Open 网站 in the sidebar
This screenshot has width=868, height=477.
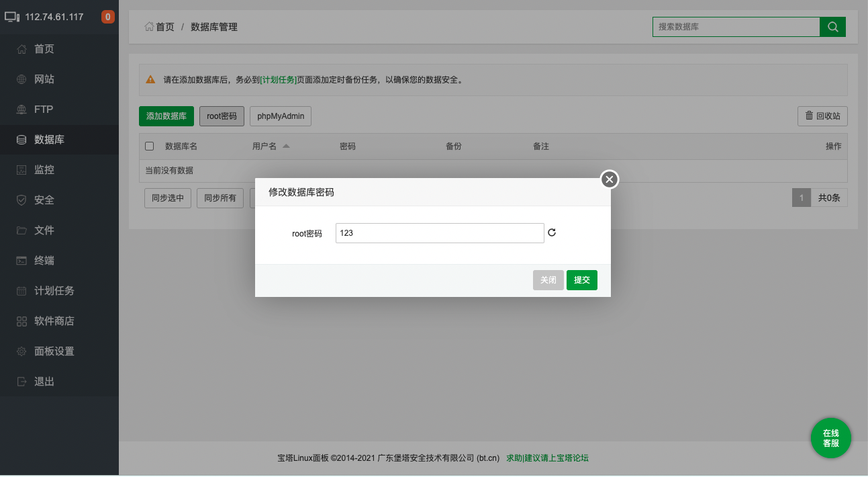[x=59, y=79]
